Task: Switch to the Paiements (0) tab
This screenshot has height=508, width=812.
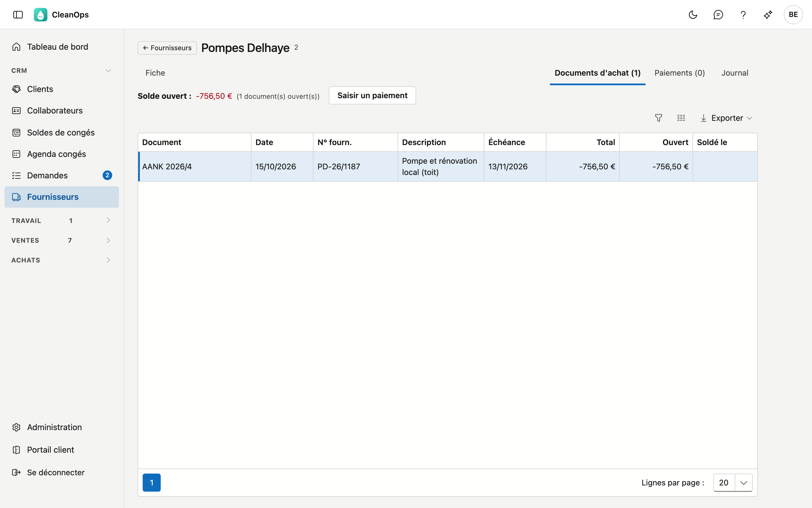Action: pyautogui.click(x=679, y=73)
